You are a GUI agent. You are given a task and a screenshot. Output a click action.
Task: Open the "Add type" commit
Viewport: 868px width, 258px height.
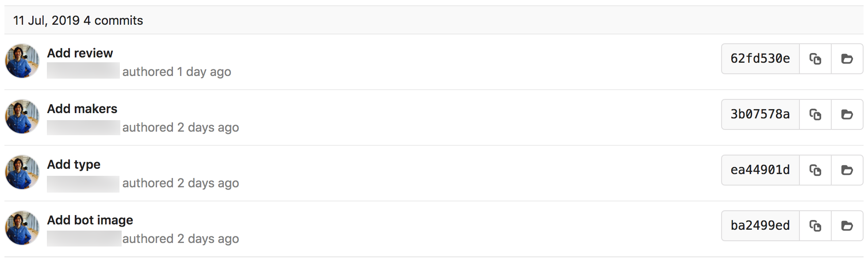pos(74,164)
